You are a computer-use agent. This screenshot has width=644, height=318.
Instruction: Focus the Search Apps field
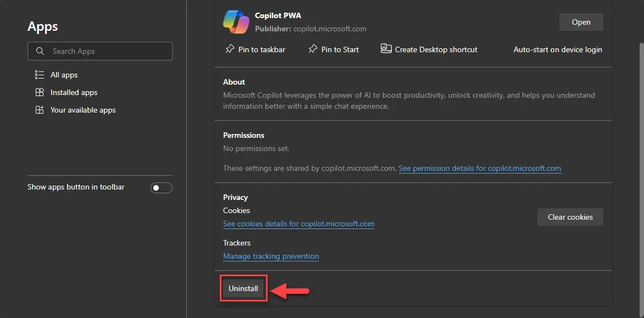100,51
